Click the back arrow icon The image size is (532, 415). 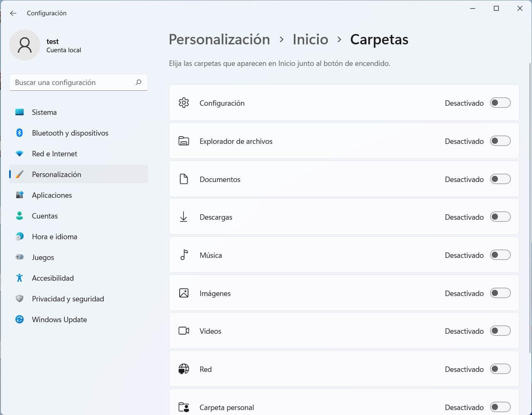13,13
